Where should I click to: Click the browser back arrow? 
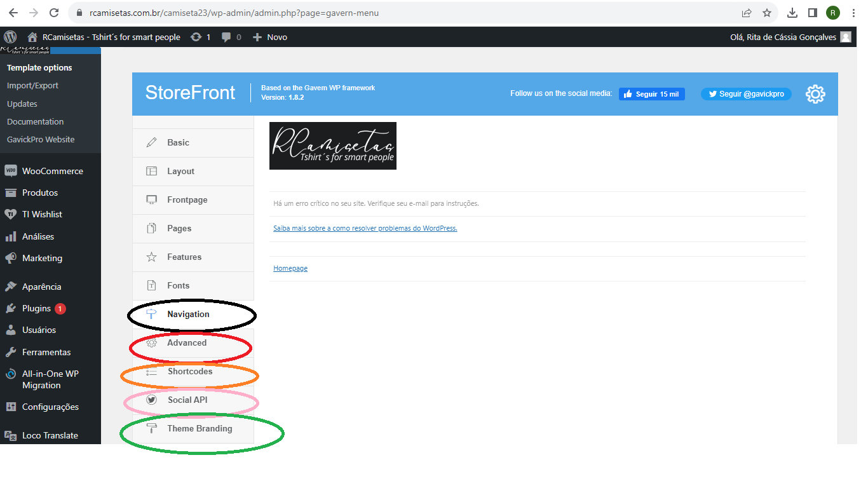pyautogui.click(x=13, y=13)
